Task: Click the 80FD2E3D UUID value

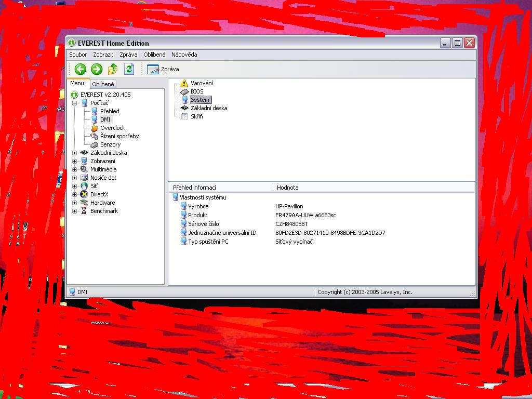Action: tap(330, 233)
